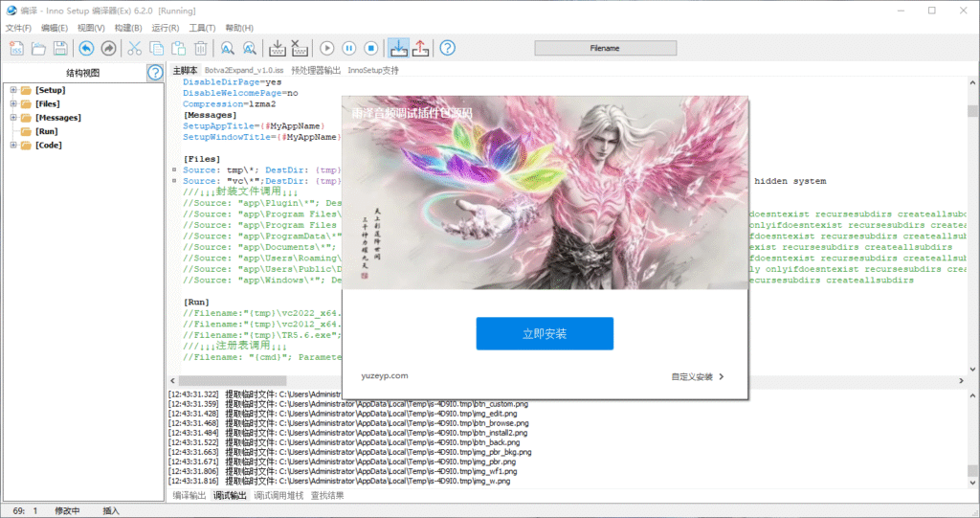
Task: Pause the running installer
Action: point(348,48)
